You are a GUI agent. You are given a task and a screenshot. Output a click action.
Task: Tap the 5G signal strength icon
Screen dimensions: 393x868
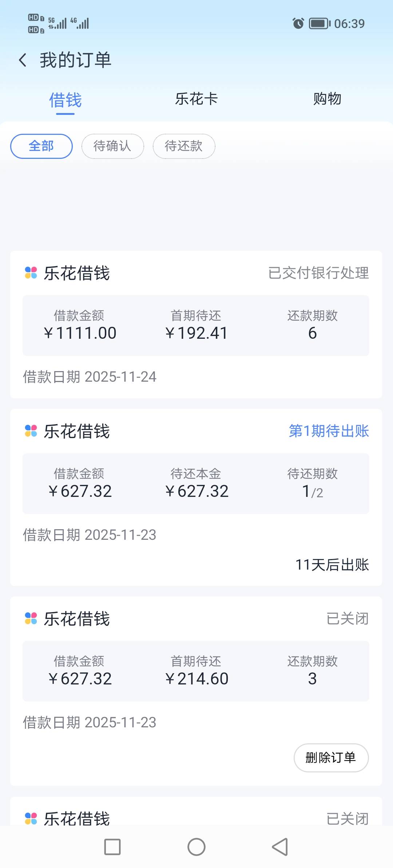57,23
